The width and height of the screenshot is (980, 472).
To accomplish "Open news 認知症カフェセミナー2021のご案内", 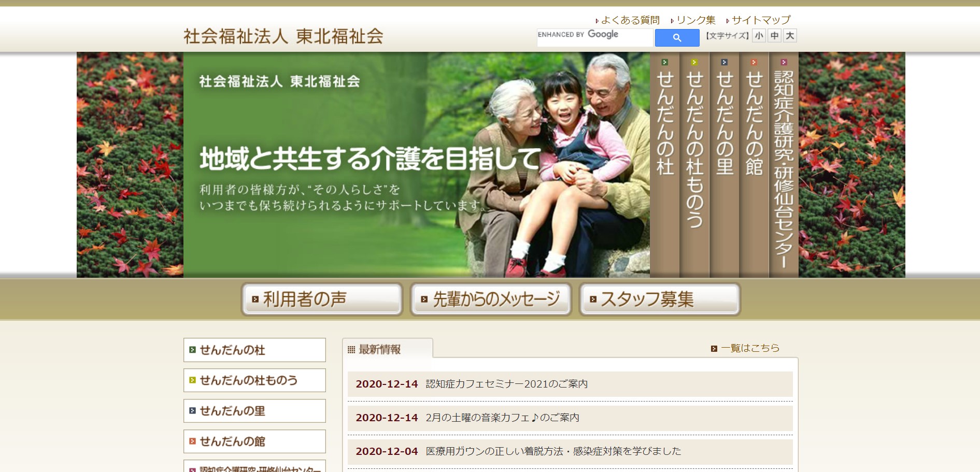I will coord(506,384).
